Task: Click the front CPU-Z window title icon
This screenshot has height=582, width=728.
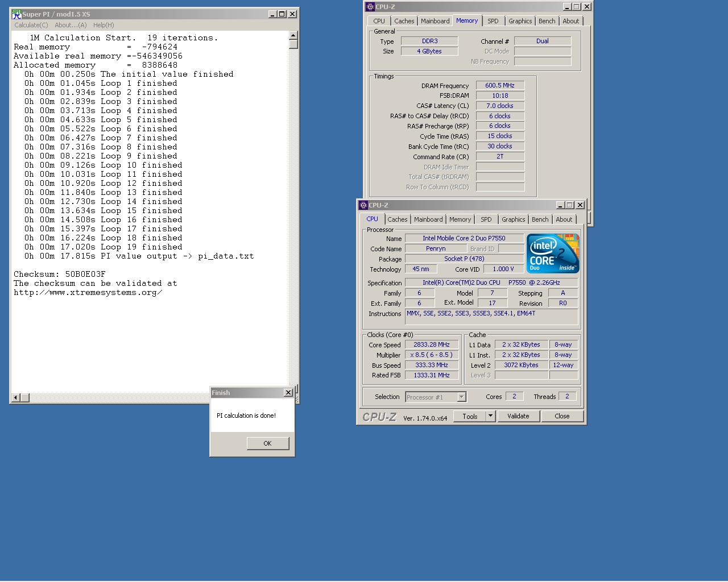Action: pos(363,205)
